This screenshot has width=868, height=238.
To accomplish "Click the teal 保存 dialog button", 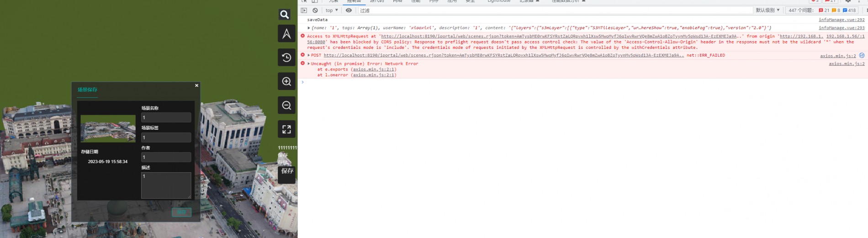I will 181,212.
